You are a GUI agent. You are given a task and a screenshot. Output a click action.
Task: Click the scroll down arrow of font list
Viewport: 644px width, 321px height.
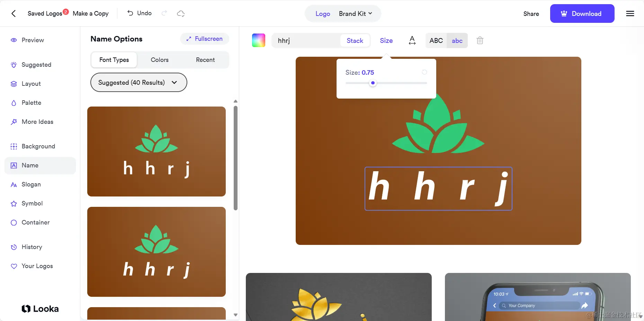(x=235, y=315)
